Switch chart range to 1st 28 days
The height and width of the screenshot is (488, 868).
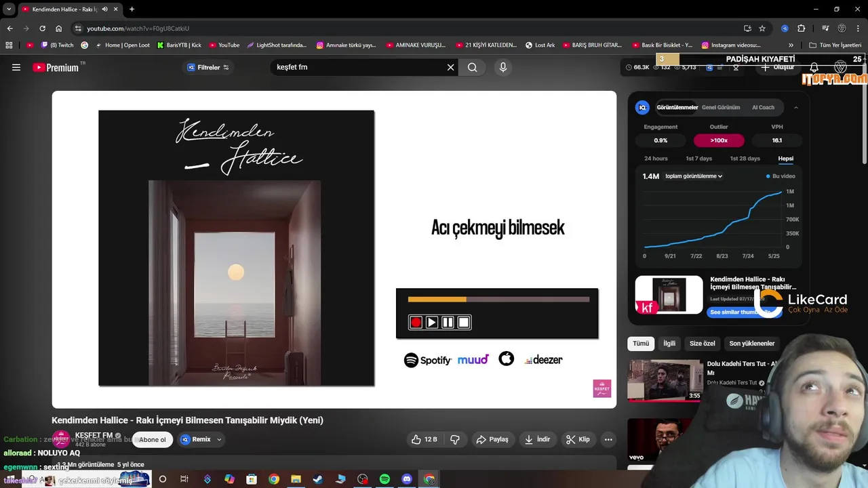pos(745,159)
